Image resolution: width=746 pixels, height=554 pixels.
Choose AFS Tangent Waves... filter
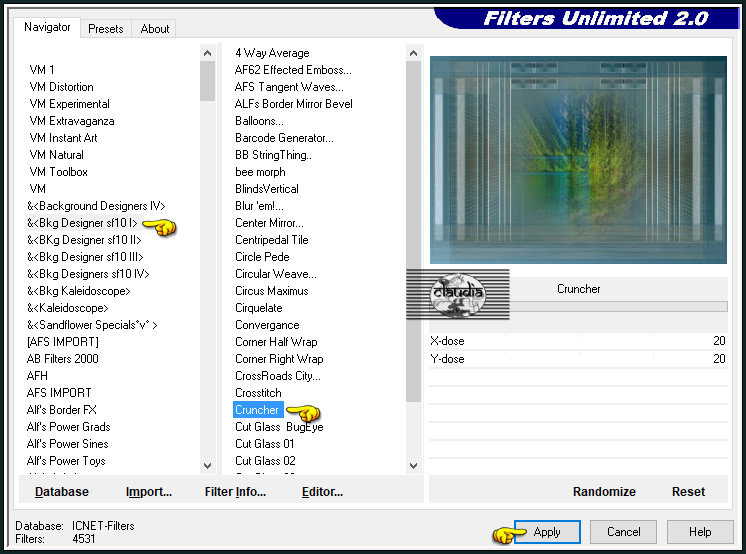[289, 87]
